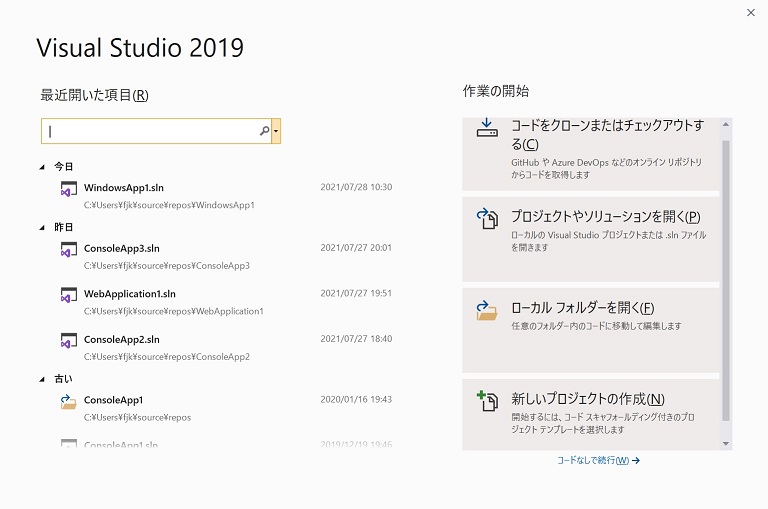Click the magnifier icon in recent search box
The image size is (768, 509).
pos(264,131)
